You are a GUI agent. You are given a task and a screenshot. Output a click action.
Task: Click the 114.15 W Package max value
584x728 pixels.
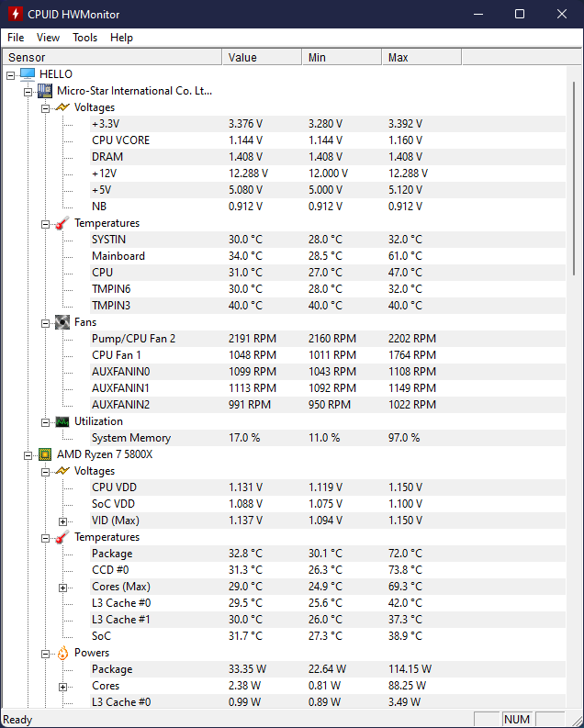coord(410,669)
